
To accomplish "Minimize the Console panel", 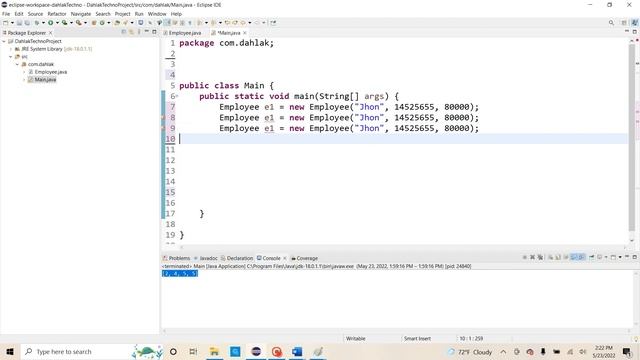I will pyautogui.click(x=627, y=257).
